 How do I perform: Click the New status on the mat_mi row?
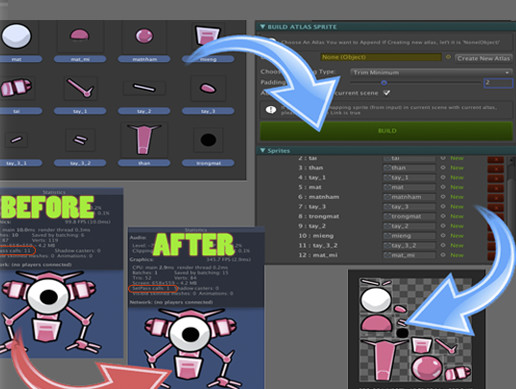point(457,255)
